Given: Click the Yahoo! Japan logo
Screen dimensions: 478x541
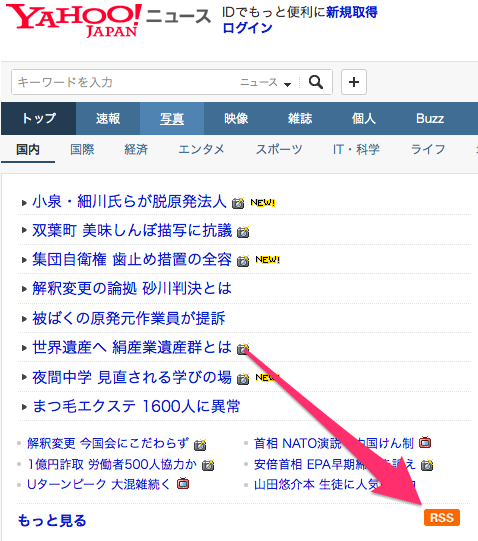Looking at the screenshot, I should (74, 21).
